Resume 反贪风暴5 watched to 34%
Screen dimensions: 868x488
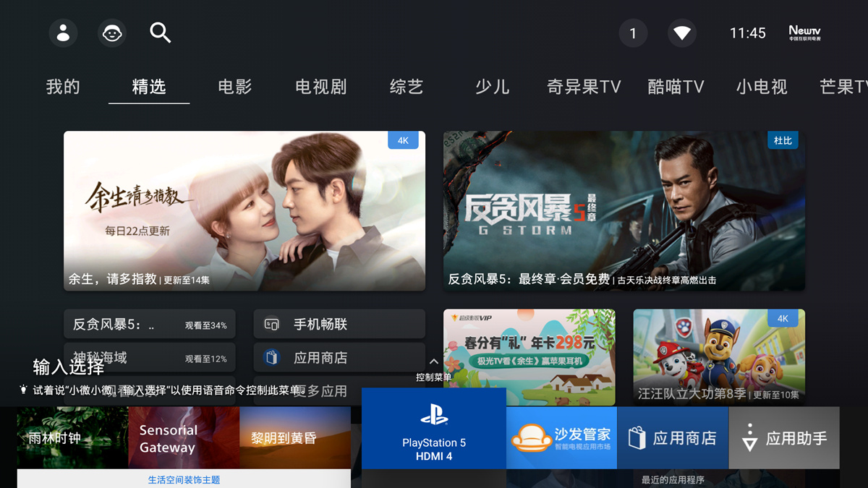150,325
